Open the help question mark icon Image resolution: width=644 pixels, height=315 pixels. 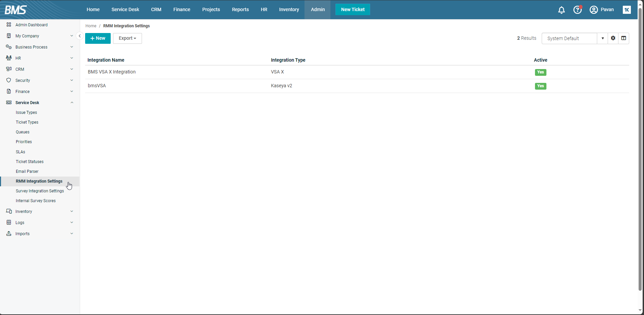coord(577,10)
